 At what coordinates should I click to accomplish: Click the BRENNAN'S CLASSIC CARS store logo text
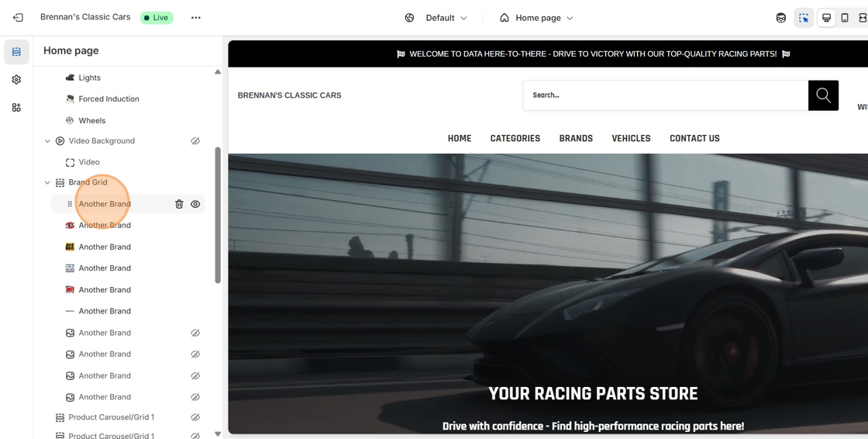click(x=290, y=95)
